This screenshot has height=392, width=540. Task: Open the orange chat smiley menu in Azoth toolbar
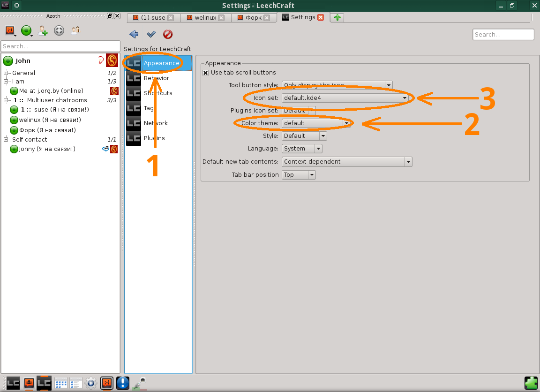click(10, 30)
